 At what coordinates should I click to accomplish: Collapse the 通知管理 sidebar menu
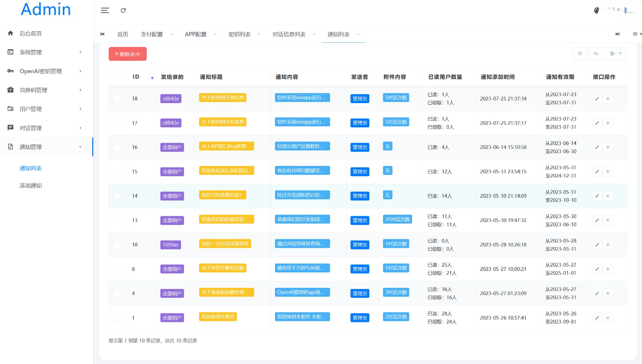tap(46, 147)
